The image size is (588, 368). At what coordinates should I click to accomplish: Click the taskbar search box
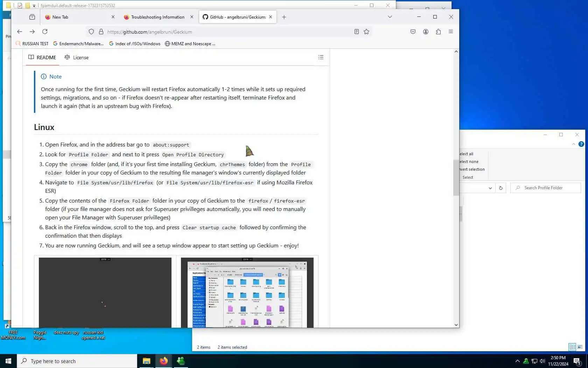(77, 361)
